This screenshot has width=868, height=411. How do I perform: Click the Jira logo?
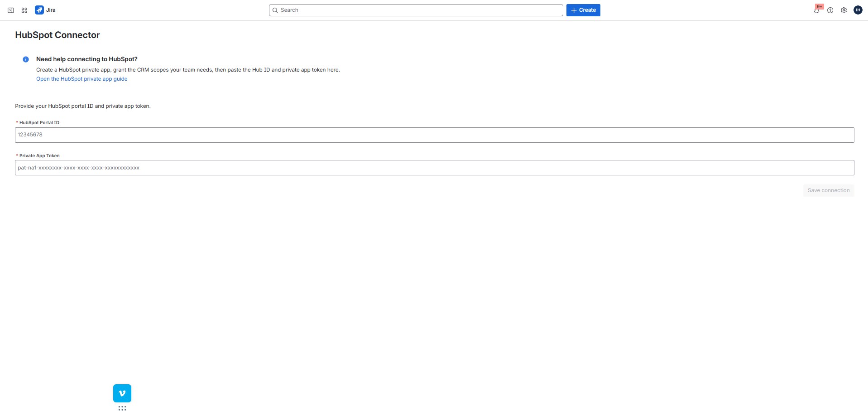39,10
